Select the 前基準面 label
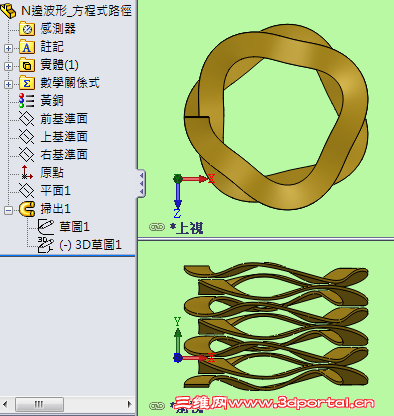The image size is (394, 416). [x=64, y=118]
